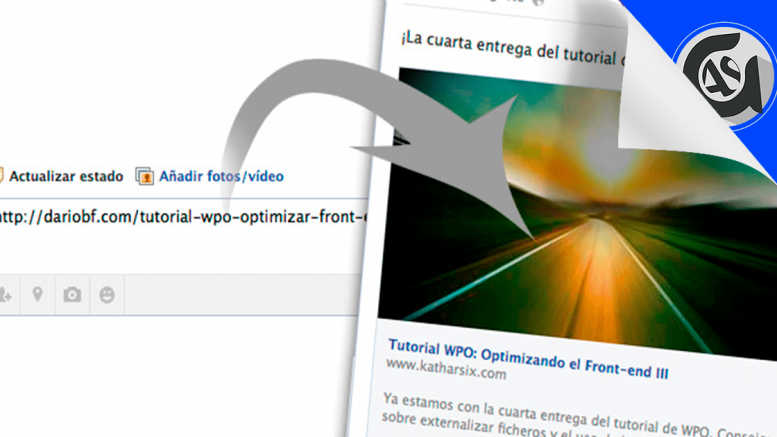The height and width of the screenshot is (437, 777).
Task: Open the emoji smiley picker
Action: pos(107,295)
